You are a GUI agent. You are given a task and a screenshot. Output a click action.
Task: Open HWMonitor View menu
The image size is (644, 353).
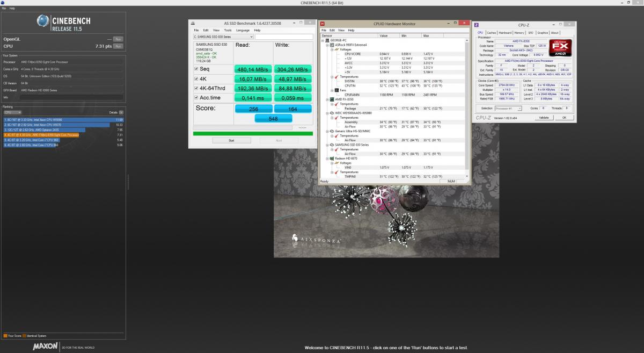(x=342, y=30)
